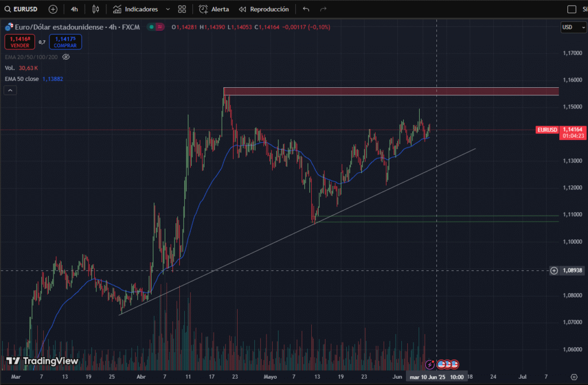Expand the indicator favorites dropdown arrow
Screen dimensions: 588x385
pos(168,9)
